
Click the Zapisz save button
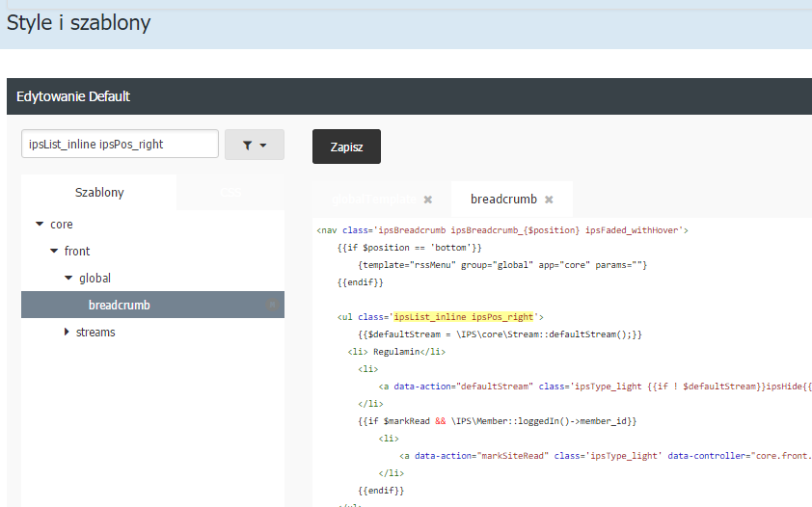click(346, 147)
